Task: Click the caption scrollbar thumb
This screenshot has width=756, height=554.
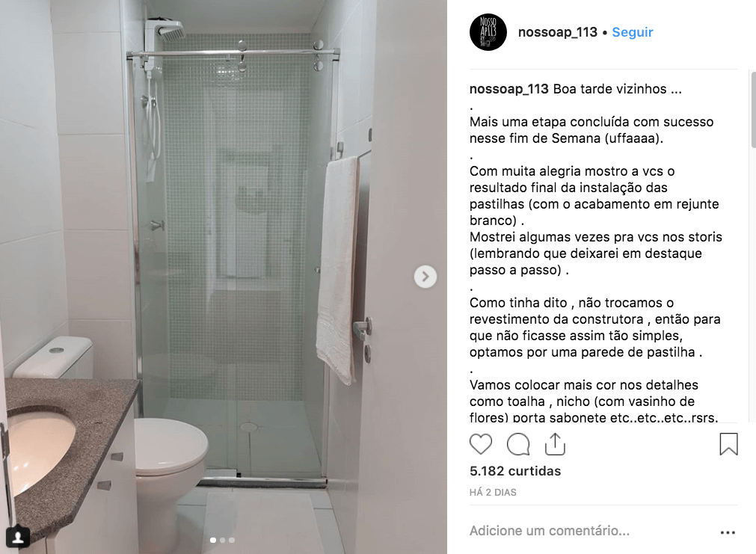Action: (753, 109)
